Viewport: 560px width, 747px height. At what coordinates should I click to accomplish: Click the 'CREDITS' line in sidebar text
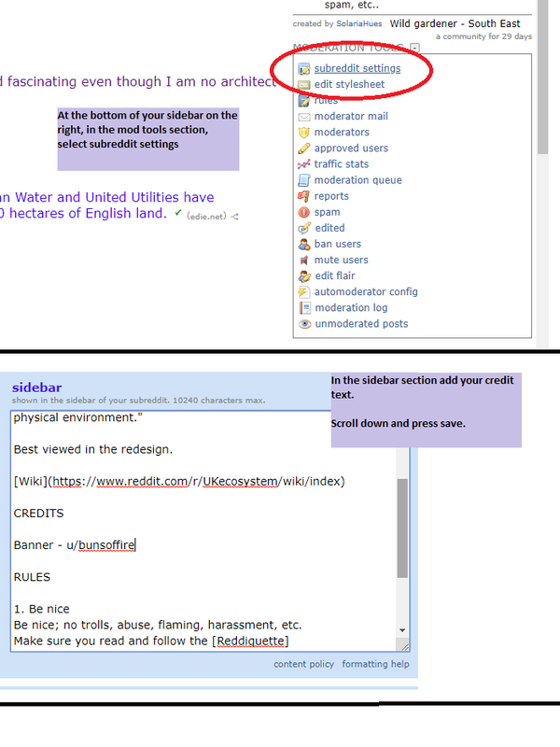38,513
